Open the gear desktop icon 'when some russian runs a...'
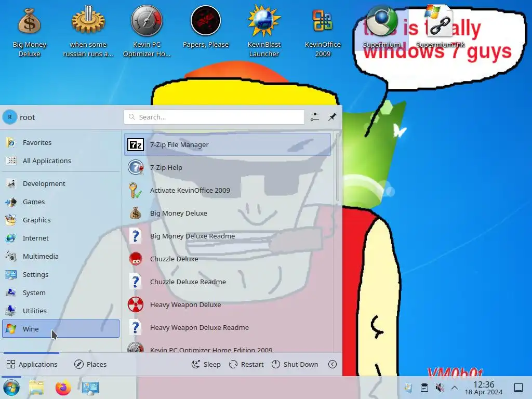The image size is (532, 399). click(88, 32)
